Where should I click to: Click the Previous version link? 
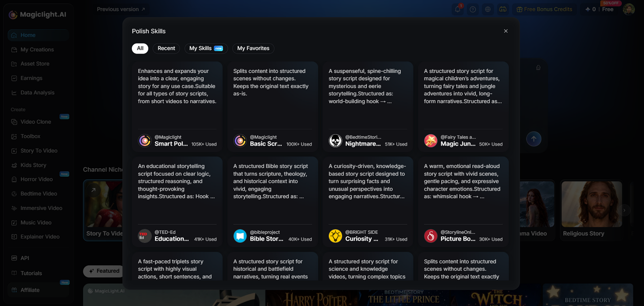click(121, 9)
